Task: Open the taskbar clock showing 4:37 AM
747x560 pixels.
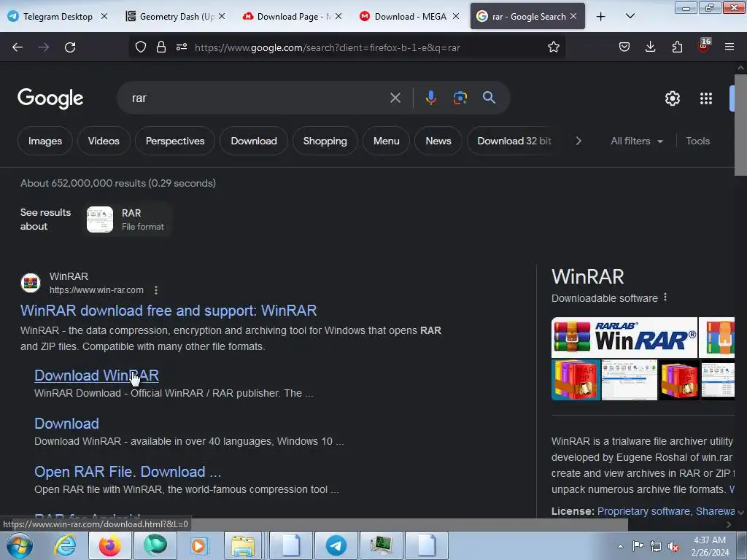Action: tap(710, 546)
